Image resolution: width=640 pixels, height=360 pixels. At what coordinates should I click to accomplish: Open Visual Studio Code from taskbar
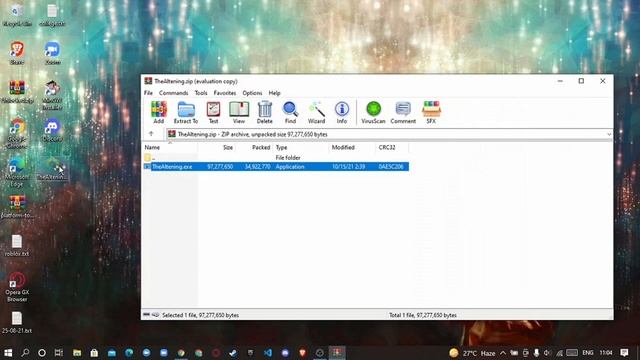[268, 353]
